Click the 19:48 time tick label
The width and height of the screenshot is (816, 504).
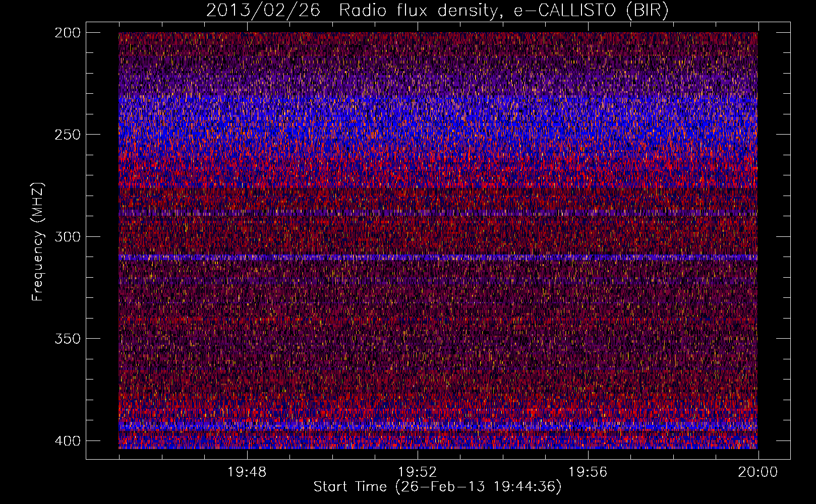[247, 472]
